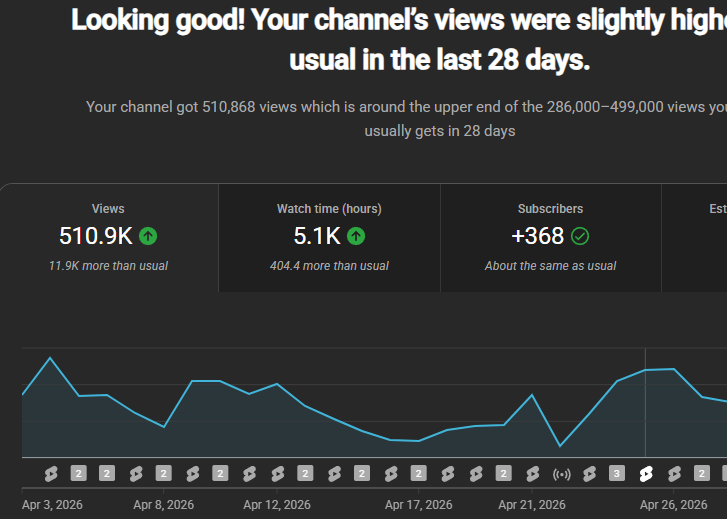727x519 pixels.
Task: Open the Subscribers metric tab
Action: [550, 238]
